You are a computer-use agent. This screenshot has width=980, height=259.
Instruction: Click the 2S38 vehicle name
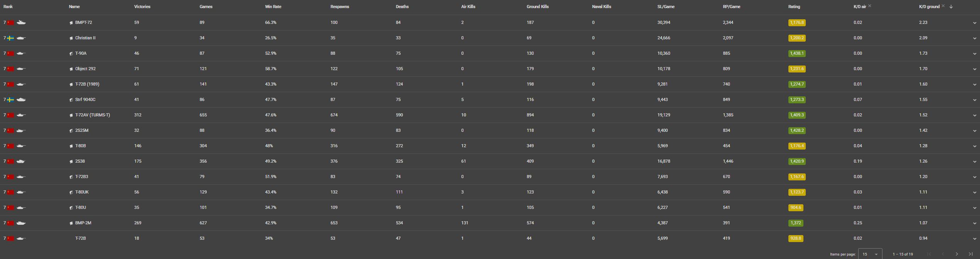[x=80, y=161]
